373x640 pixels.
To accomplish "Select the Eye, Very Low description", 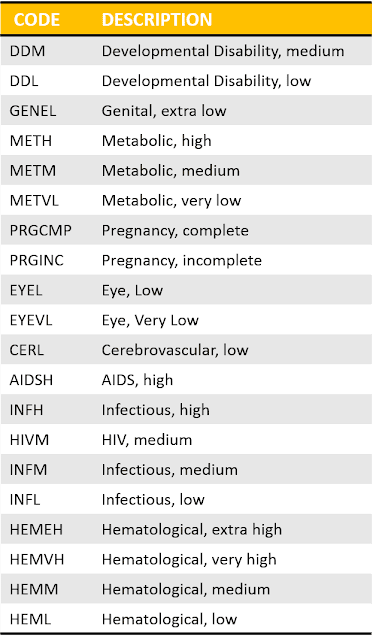I will pyautogui.click(x=150, y=320).
